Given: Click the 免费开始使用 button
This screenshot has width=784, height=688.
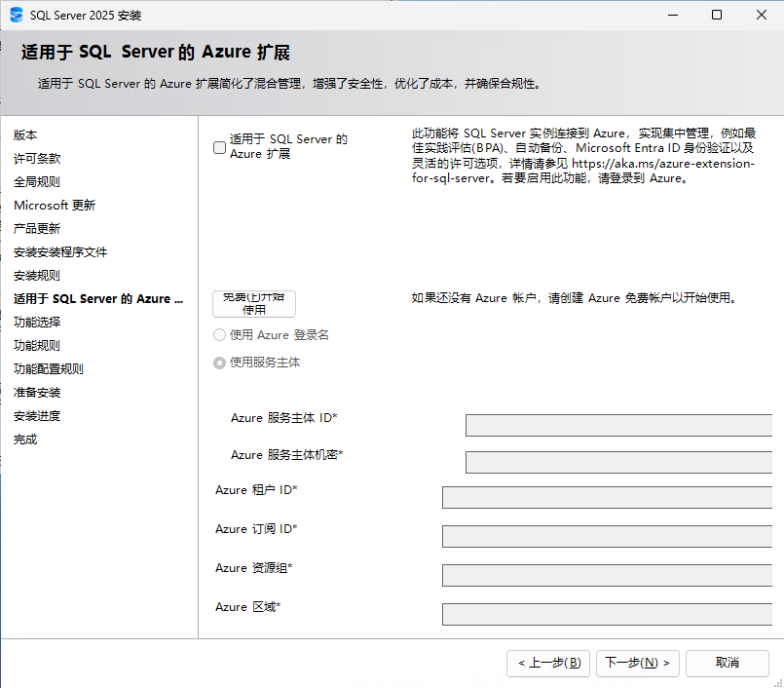Looking at the screenshot, I should tap(254, 304).
